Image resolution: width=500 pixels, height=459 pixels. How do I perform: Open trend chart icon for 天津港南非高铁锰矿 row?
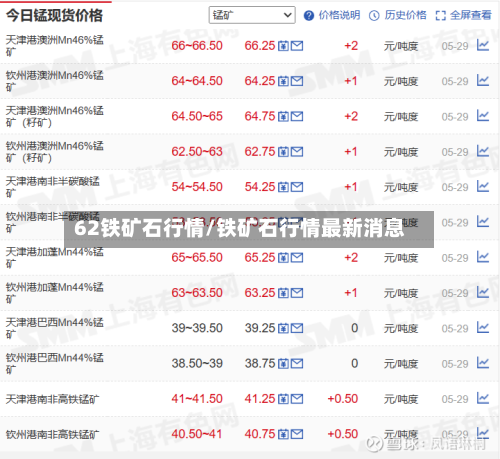pos(483,399)
